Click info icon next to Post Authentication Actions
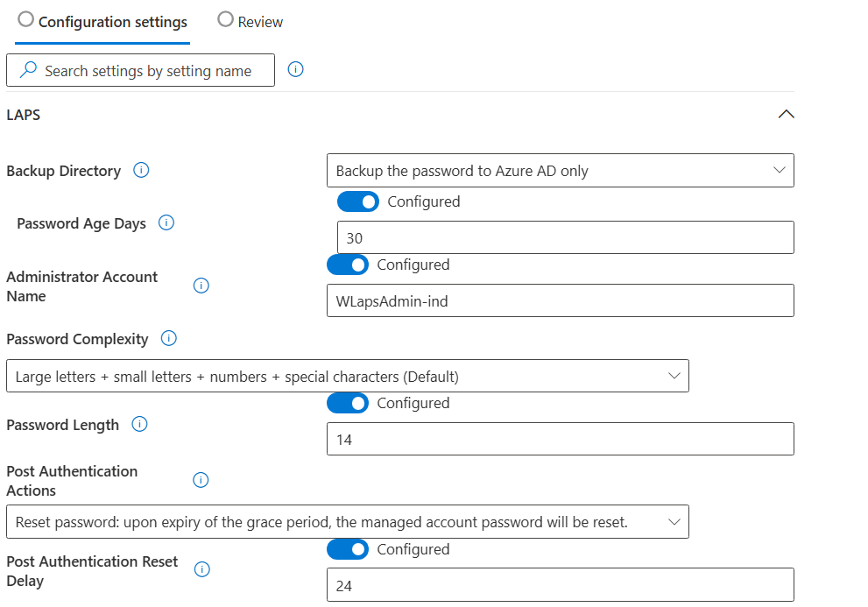 (x=201, y=480)
